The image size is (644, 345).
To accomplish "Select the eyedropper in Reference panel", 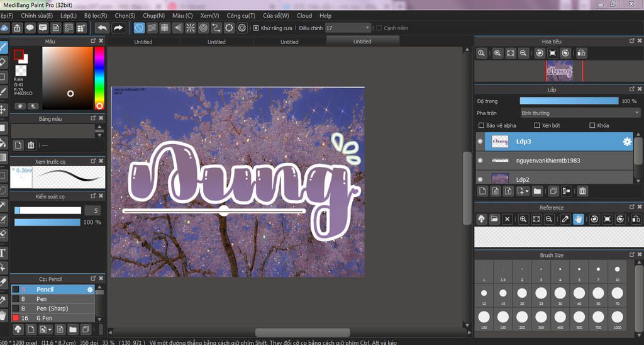I will [565, 219].
